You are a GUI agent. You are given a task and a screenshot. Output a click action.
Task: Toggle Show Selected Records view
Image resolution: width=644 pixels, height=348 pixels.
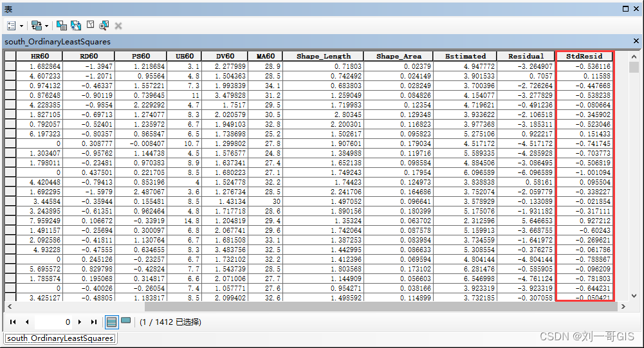[126, 321]
